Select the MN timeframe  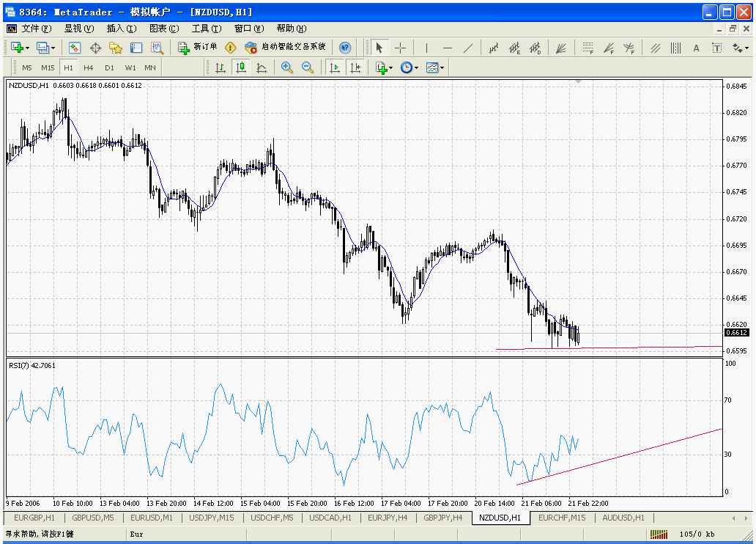(x=150, y=67)
